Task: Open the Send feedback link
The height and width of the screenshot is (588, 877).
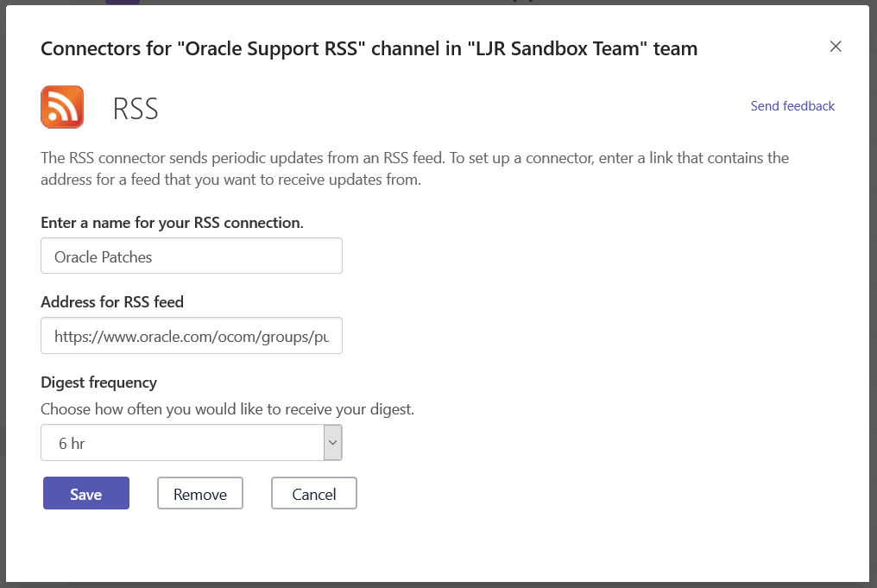Action: 792,106
